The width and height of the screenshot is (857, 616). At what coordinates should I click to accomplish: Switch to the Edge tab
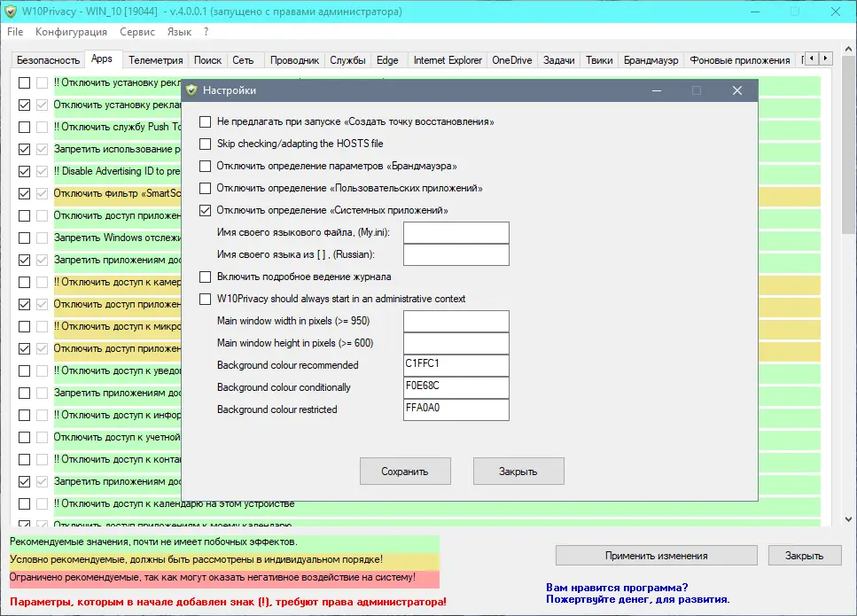pyautogui.click(x=387, y=60)
